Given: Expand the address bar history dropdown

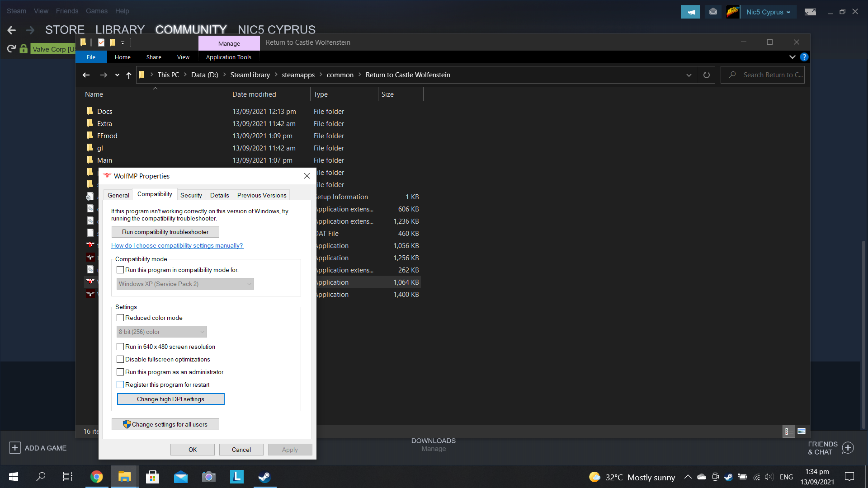Looking at the screenshot, I should coord(689,75).
